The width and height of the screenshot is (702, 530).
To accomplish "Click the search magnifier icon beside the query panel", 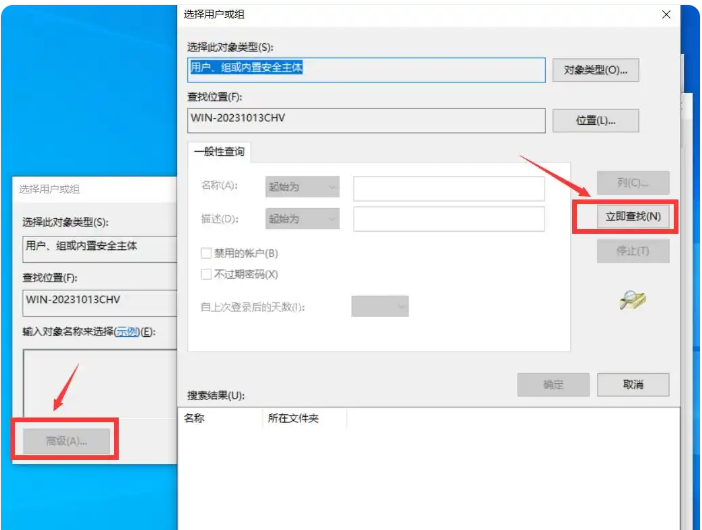I will click(x=633, y=300).
